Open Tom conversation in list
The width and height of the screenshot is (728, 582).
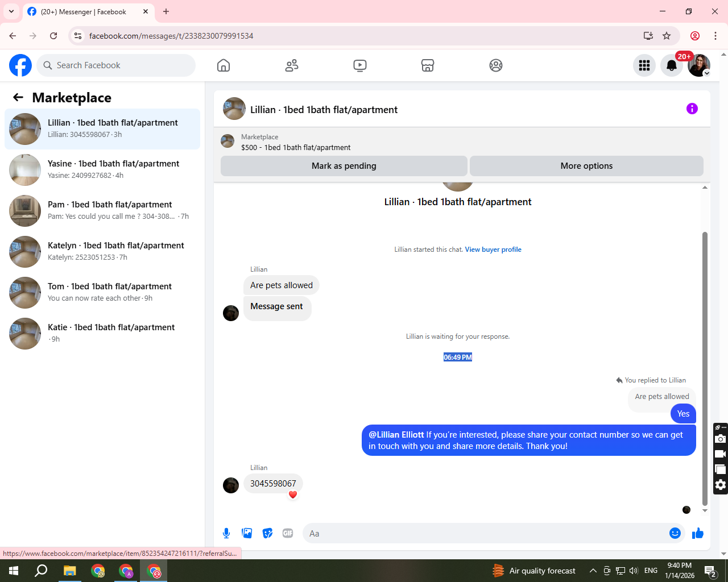click(102, 293)
